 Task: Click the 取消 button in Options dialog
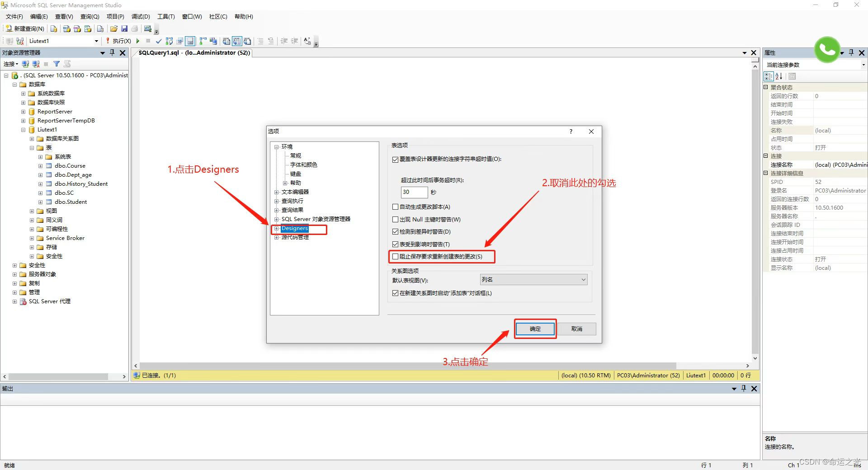pos(577,329)
